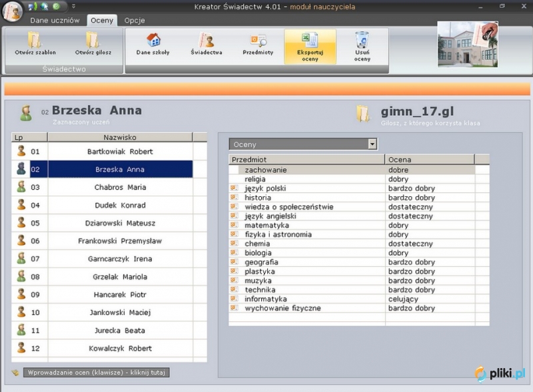Click the icon next to język polski
The height and width of the screenshot is (392, 533).
point(234,188)
